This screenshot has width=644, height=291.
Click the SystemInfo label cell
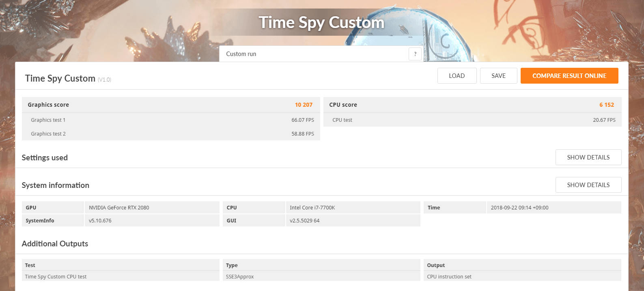(53, 220)
